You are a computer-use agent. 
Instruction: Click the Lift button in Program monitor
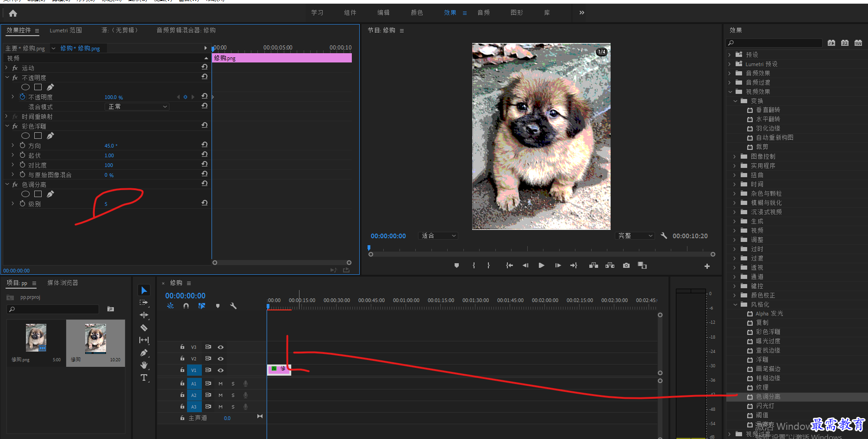(x=593, y=266)
